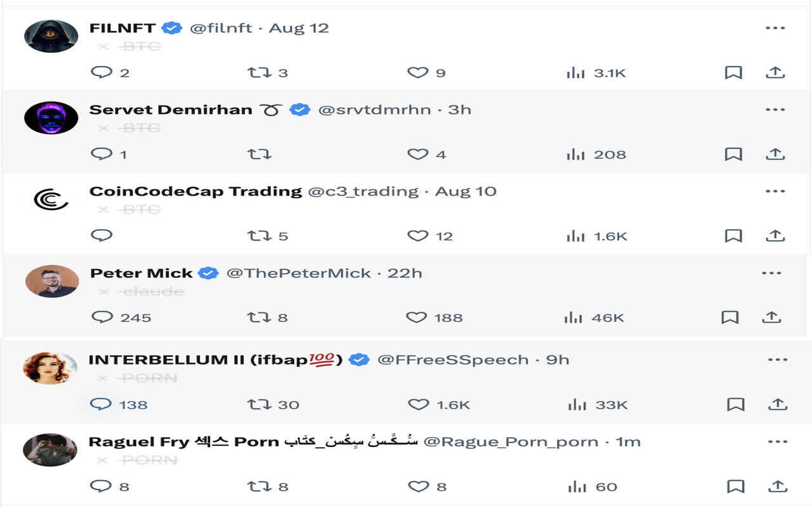Toggle bookmark on Peter Mick's post
The width and height of the screenshot is (812, 508).
[730, 317]
